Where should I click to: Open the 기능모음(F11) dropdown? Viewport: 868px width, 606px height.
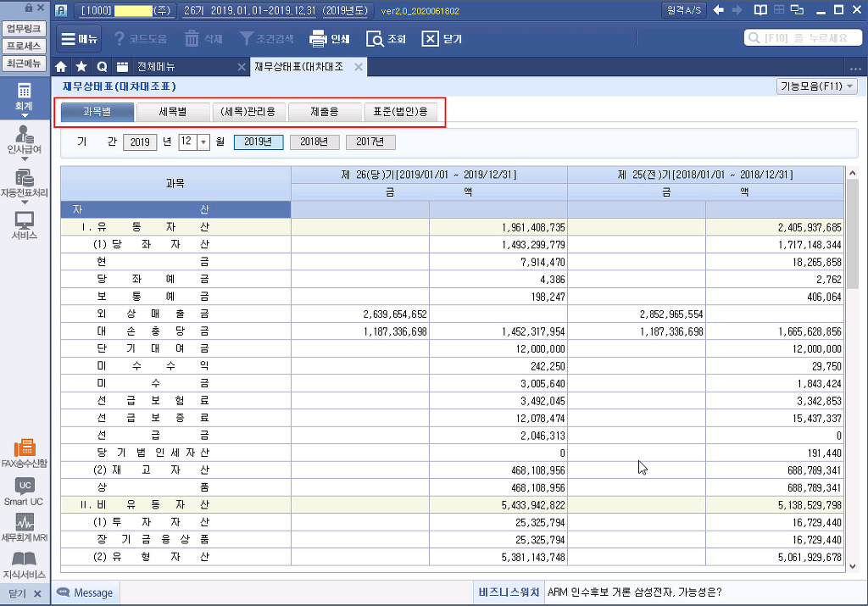(816, 86)
